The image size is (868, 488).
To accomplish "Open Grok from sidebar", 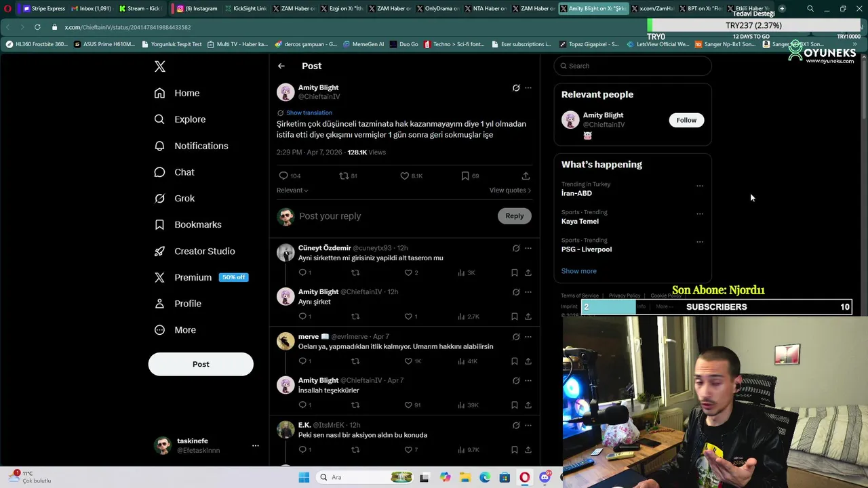I will pos(174,199).
